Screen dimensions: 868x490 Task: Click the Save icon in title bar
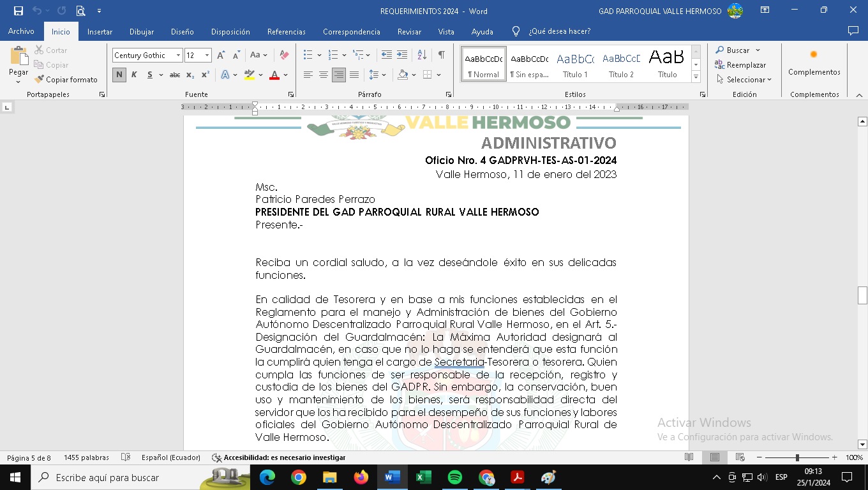(x=19, y=11)
